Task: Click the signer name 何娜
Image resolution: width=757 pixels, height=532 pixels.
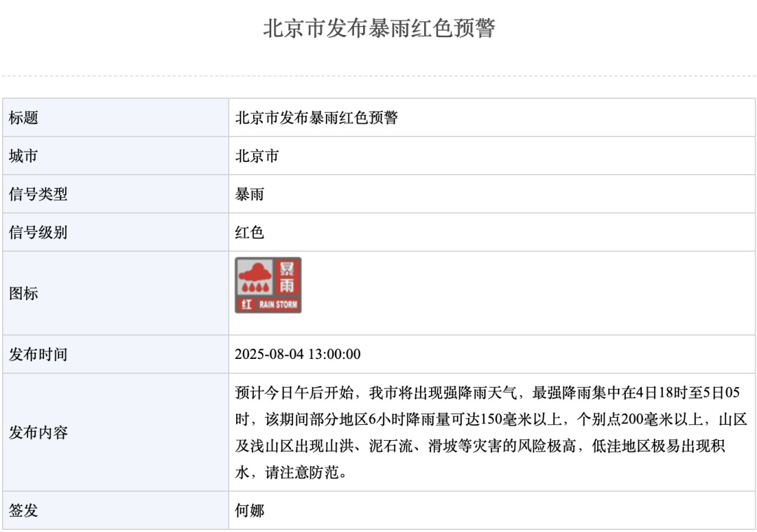Action: (251, 512)
